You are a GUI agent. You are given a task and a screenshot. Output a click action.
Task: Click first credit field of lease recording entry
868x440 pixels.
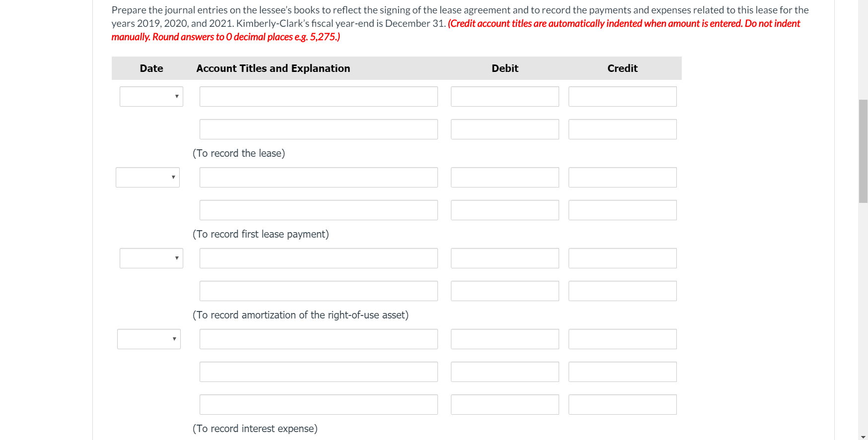tap(623, 96)
